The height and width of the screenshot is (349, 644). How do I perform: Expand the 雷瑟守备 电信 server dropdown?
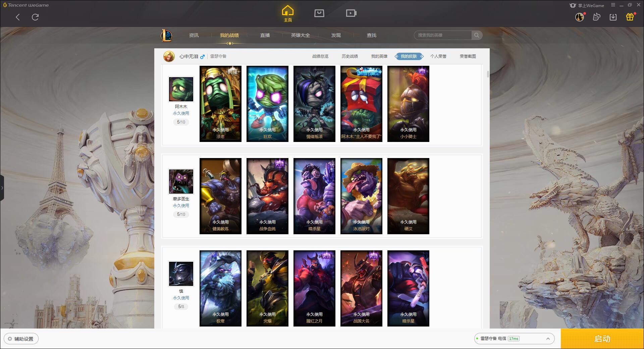(514, 339)
